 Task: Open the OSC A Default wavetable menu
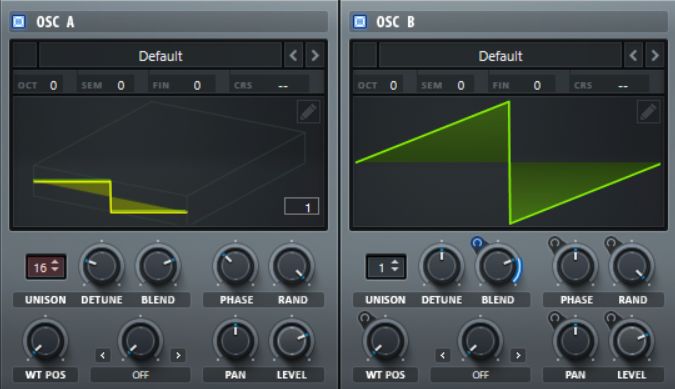click(x=161, y=56)
